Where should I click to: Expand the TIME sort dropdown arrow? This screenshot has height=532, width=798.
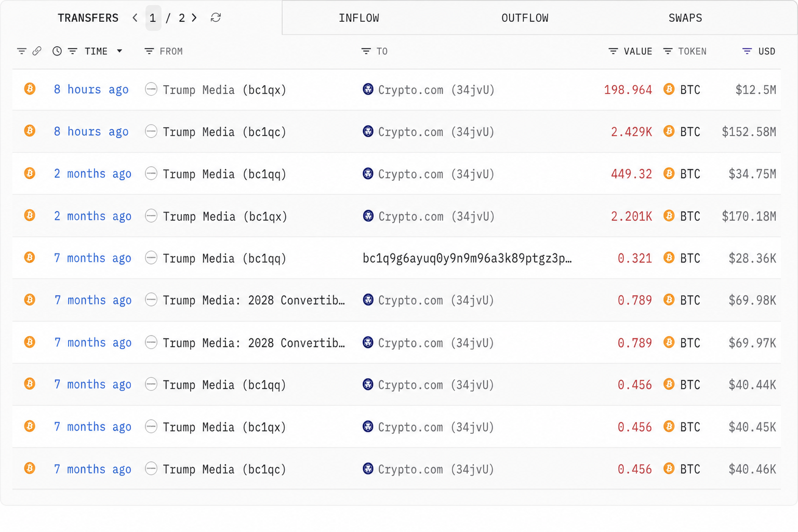pos(119,51)
